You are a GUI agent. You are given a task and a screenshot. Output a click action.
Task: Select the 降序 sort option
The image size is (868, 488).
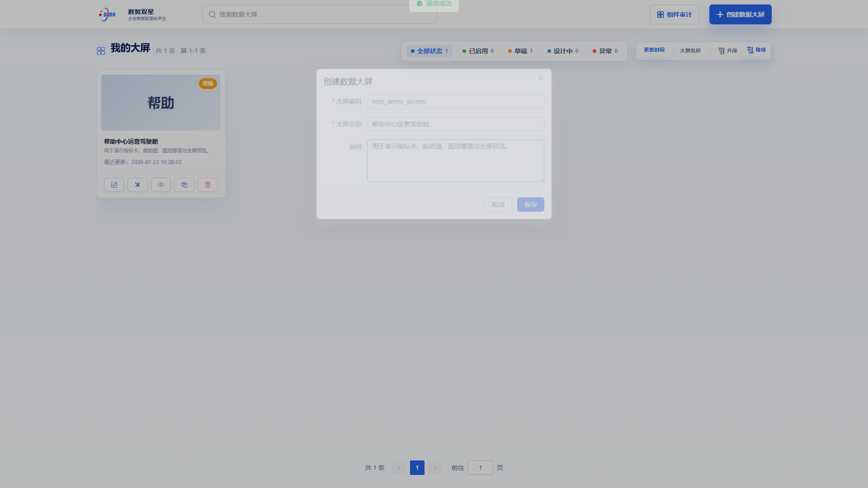click(756, 50)
